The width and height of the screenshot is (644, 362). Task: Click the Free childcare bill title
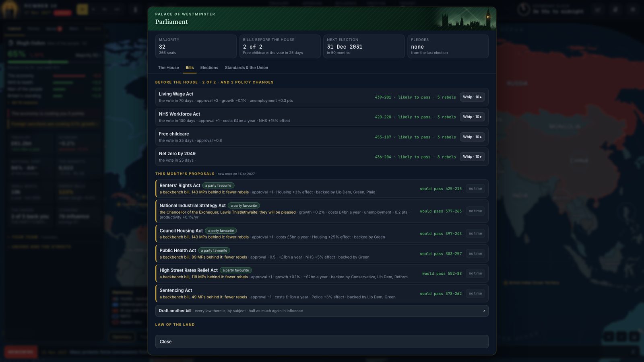174,134
